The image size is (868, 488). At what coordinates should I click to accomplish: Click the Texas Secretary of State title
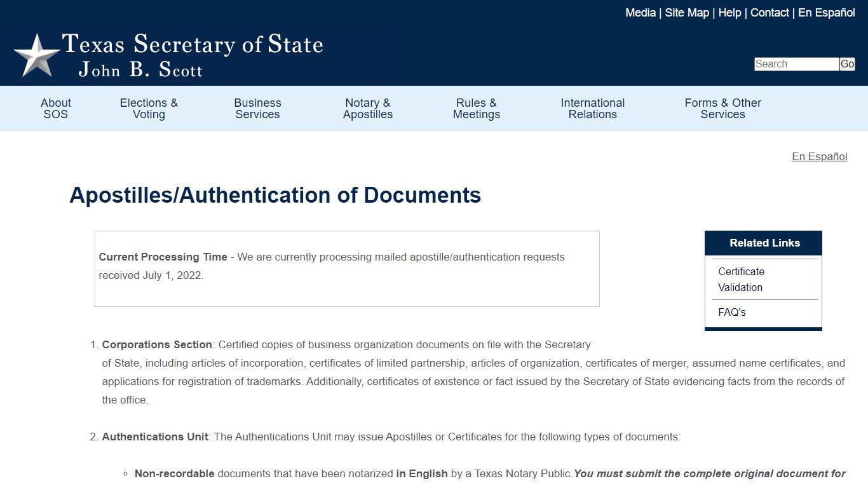click(193, 44)
